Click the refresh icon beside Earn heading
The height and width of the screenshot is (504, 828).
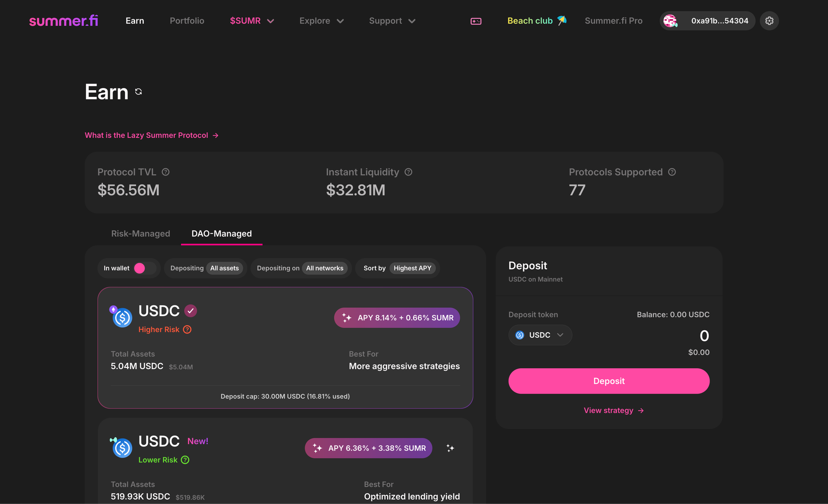point(139,92)
